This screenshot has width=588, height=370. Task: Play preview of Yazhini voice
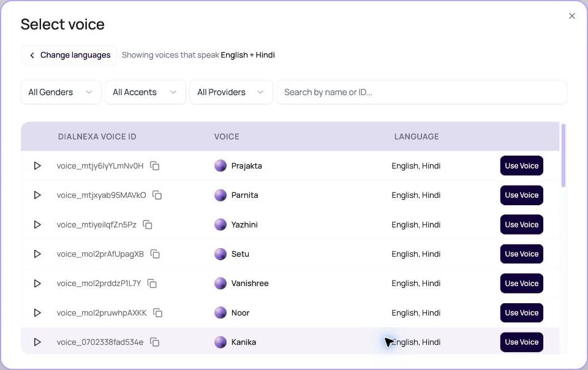[37, 225]
